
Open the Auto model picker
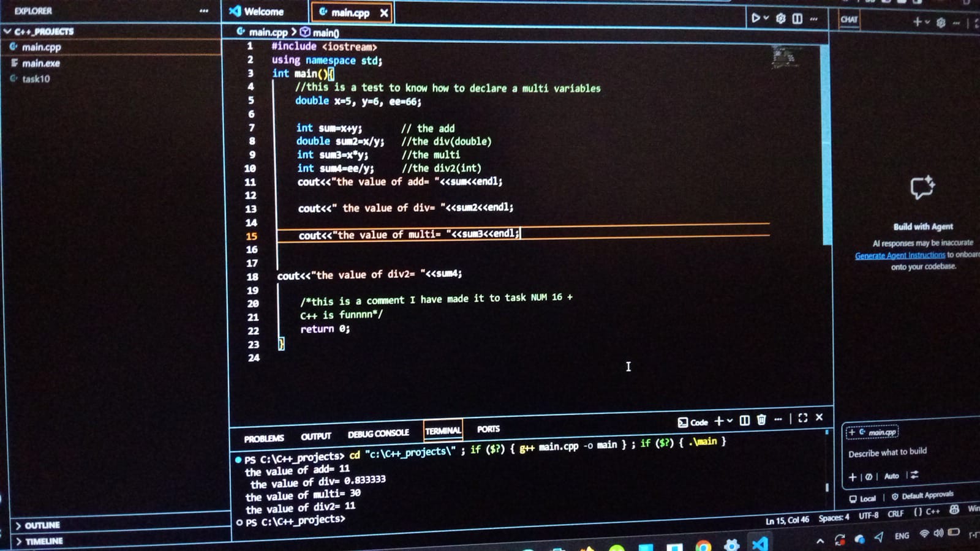tap(891, 476)
